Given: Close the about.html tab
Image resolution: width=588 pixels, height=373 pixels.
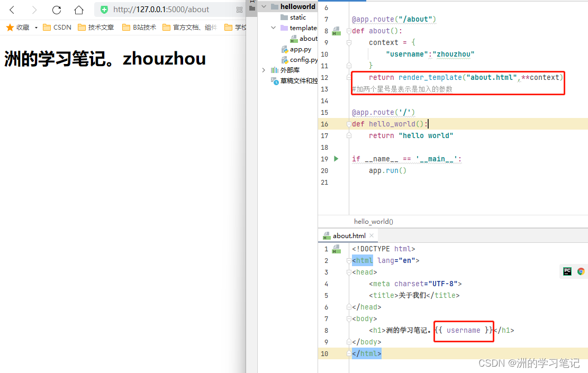Looking at the screenshot, I should pos(372,235).
